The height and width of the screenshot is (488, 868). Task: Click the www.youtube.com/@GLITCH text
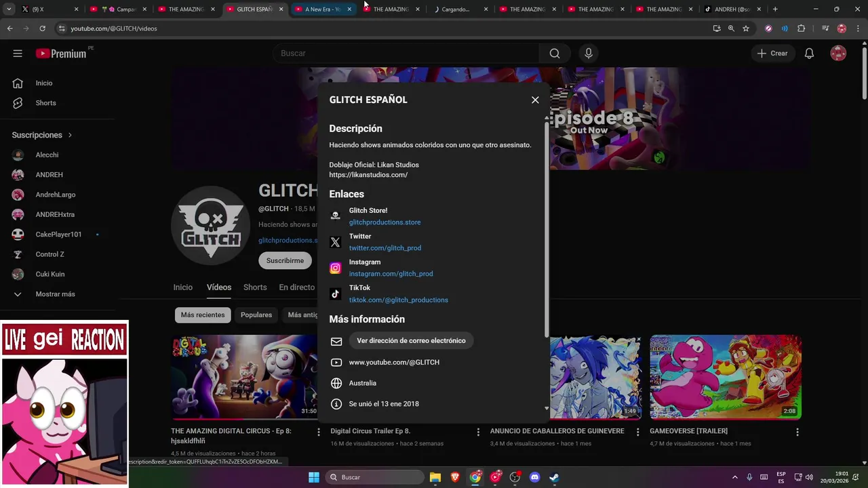(x=394, y=363)
